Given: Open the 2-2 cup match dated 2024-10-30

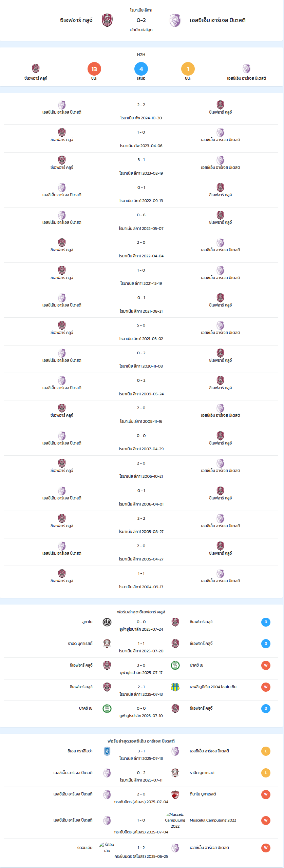Looking at the screenshot, I should [x=141, y=111].
